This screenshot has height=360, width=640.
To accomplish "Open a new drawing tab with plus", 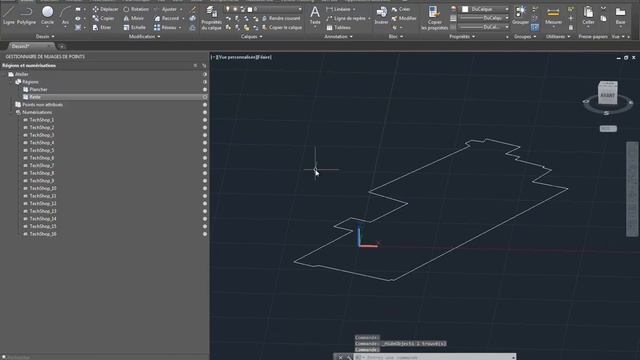I will click(x=62, y=46).
